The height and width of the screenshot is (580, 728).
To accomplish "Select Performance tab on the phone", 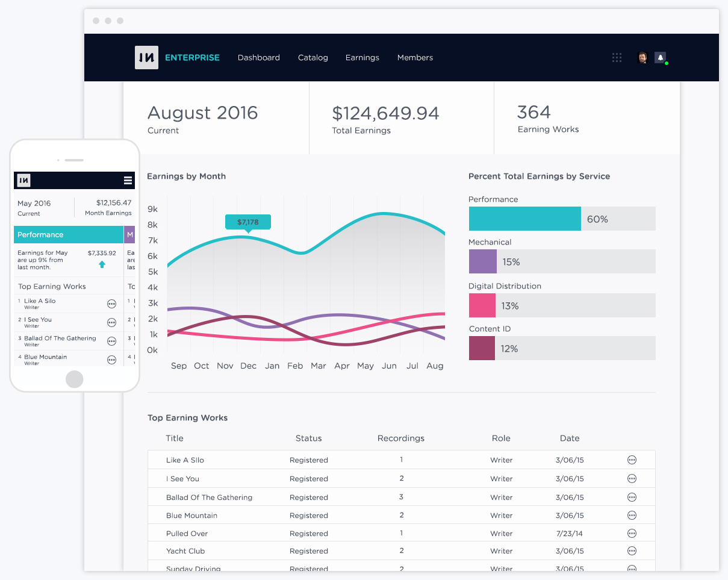I will tap(68, 235).
